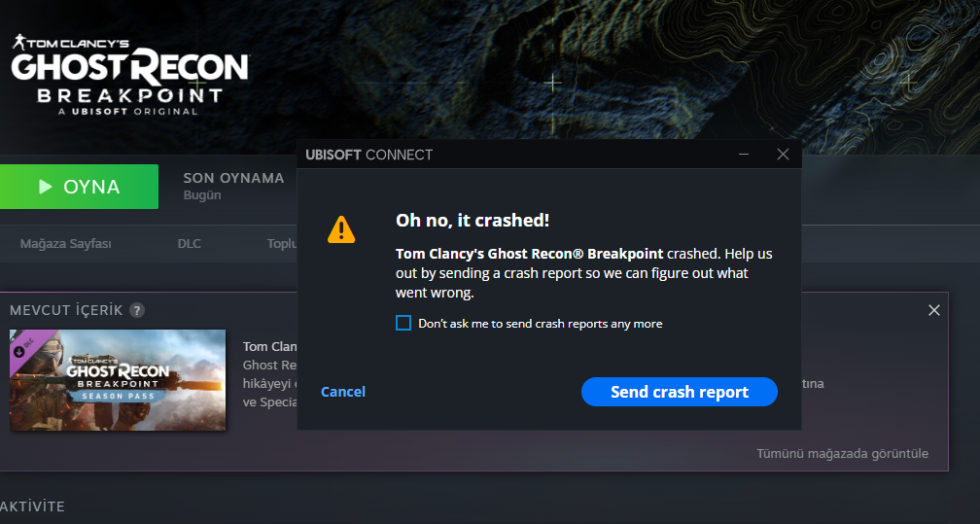Cancel the Ubisoft Connect crash dialog

pos(343,392)
